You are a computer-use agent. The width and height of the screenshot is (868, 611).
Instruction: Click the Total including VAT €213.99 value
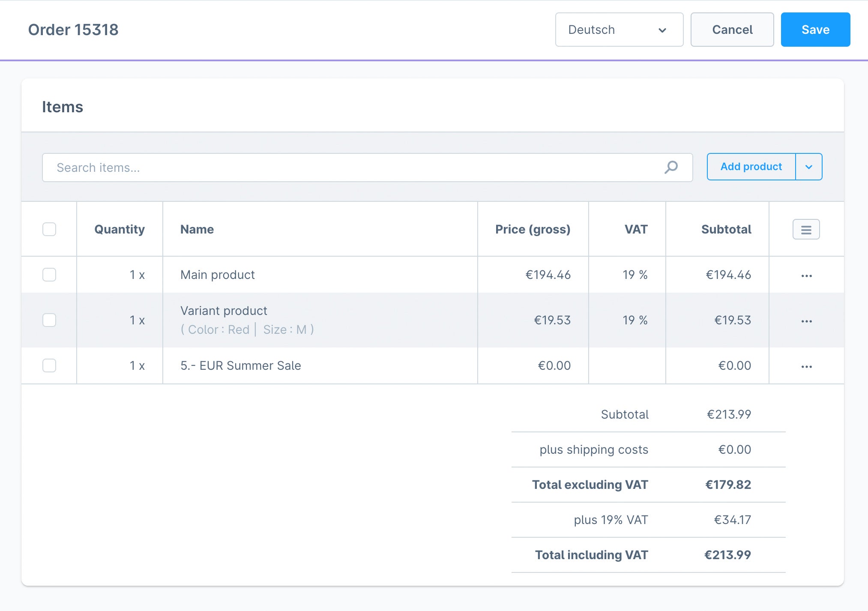[x=727, y=555]
